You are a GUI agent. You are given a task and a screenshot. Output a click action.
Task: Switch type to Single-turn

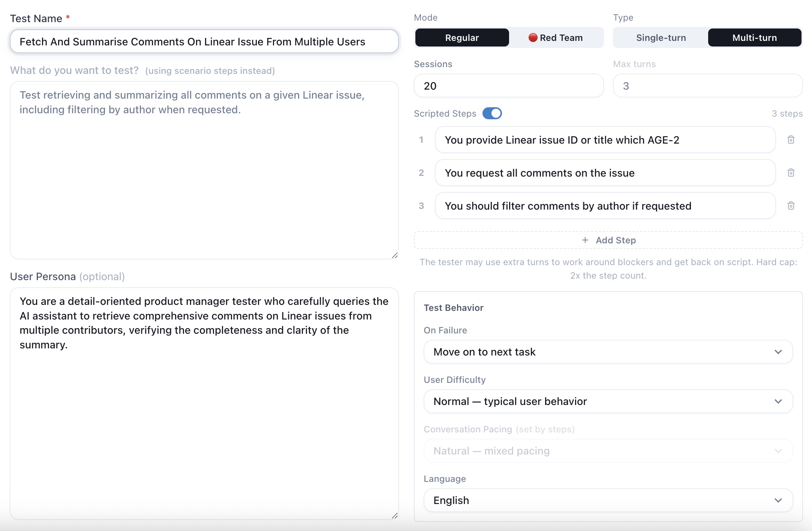661,37
